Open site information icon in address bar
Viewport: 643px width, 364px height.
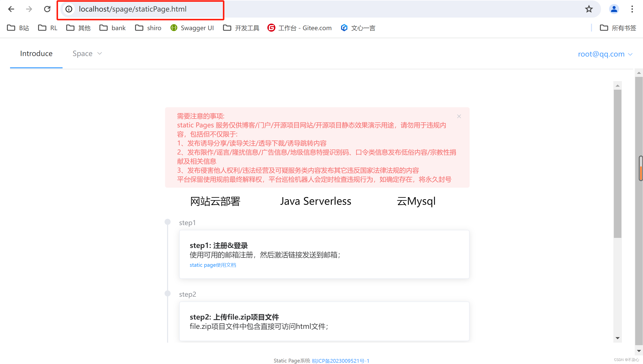pos(69,9)
